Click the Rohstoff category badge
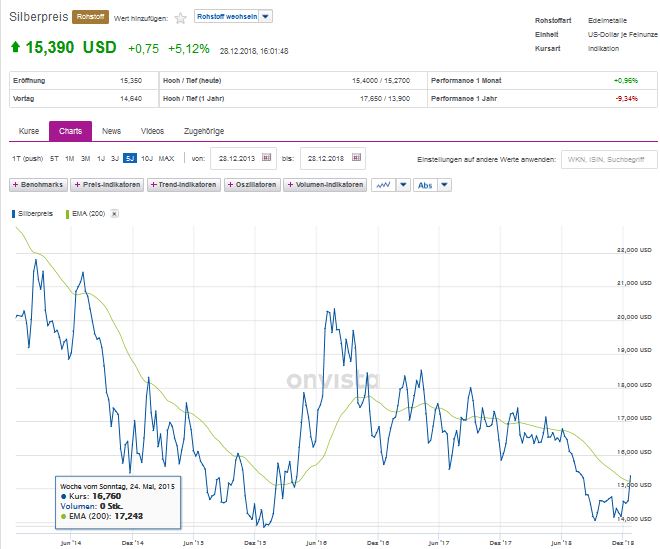This screenshot has width=660, height=549. click(x=89, y=18)
